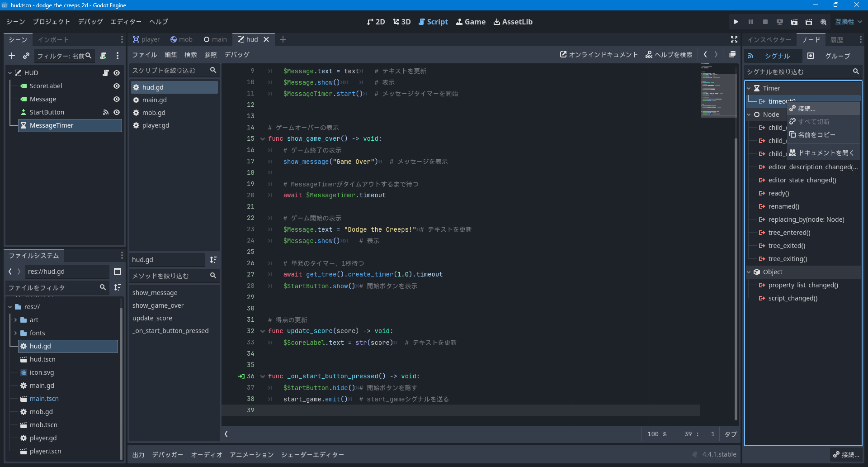Viewport: 868px width, 467px height.
Task: Open the ファイル menu in script editor
Action: point(145,55)
